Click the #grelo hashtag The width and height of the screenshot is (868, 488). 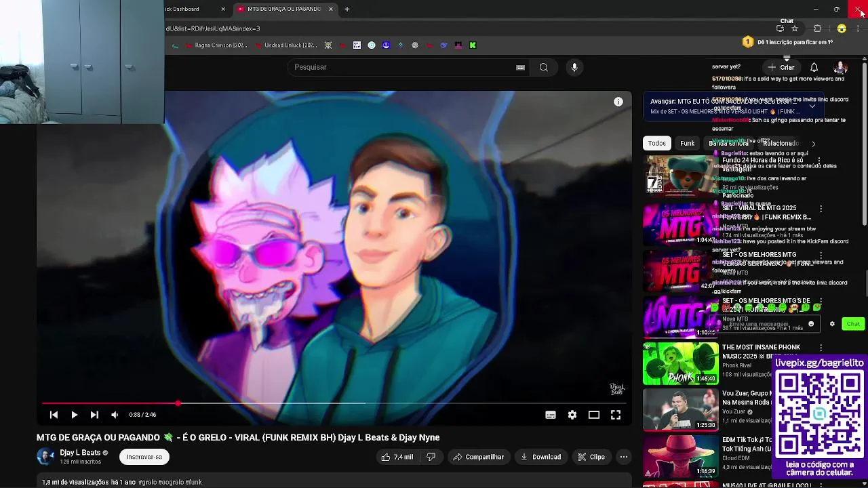(x=147, y=482)
